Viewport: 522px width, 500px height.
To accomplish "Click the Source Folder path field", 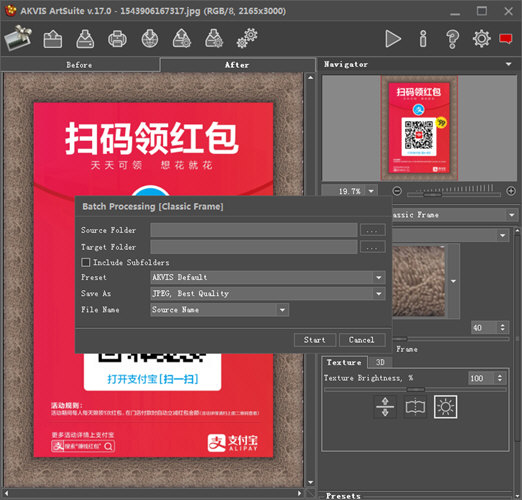I will pos(254,230).
